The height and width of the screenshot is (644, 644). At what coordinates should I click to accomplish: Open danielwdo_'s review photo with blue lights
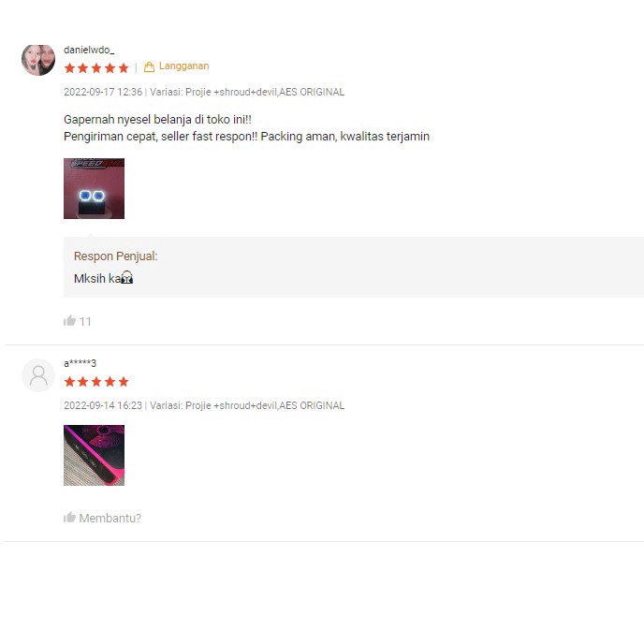click(x=94, y=188)
